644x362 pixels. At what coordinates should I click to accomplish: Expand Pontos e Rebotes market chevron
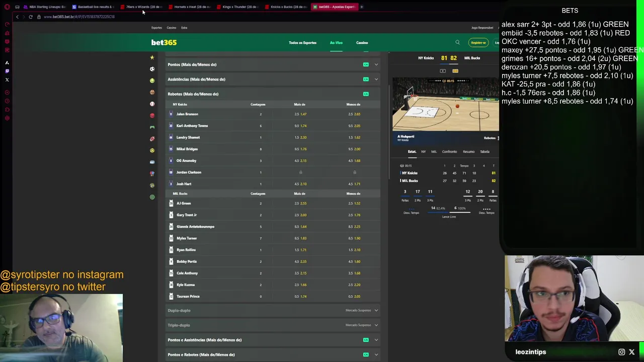pyautogui.click(x=376, y=354)
